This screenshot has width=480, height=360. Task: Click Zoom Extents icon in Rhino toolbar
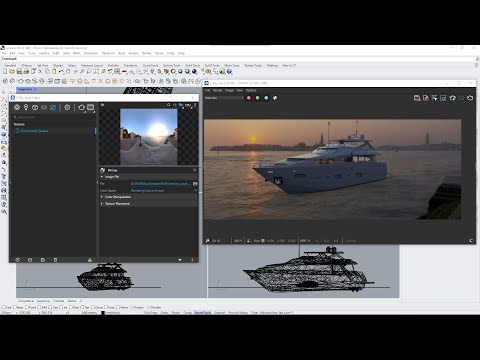point(96,71)
